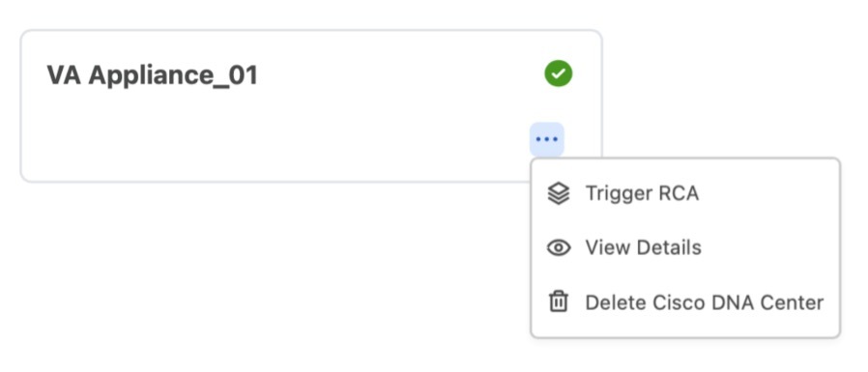
Task: Click the VA Appliance_01 card title
Action: coord(152,75)
